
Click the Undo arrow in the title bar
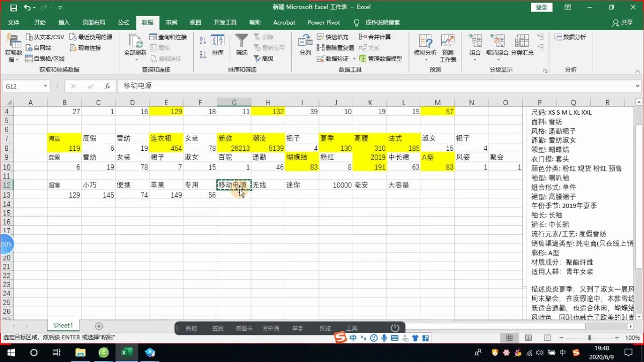[x=27, y=8]
